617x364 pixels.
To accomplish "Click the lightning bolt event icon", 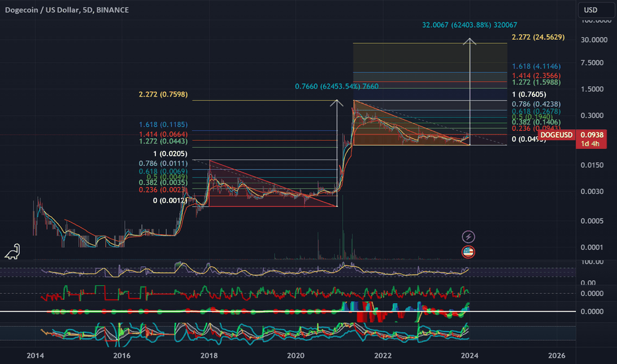I will [468, 237].
